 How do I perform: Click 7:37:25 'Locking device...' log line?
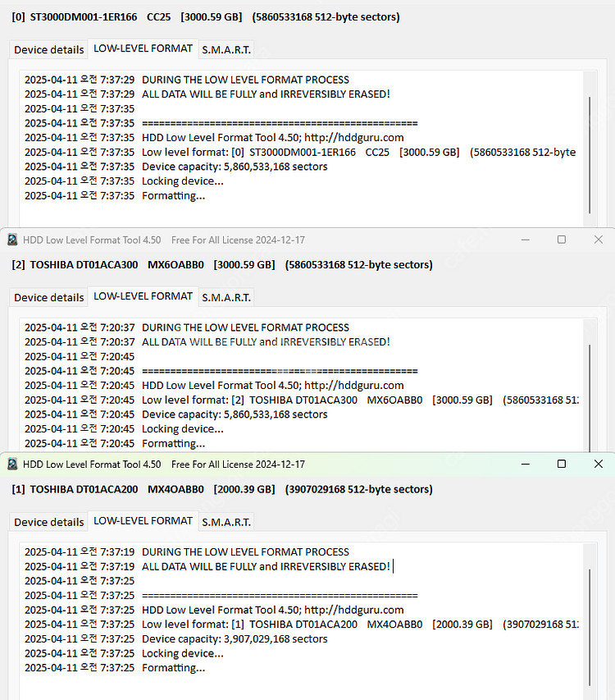[x=124, y=653]
